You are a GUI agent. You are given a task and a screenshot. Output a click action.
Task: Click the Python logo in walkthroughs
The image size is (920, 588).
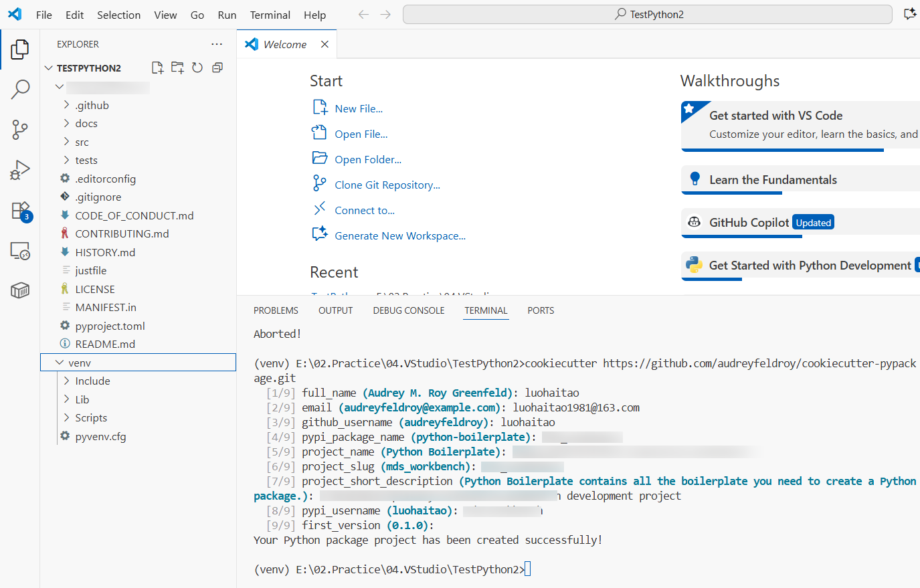click(694, 265)
